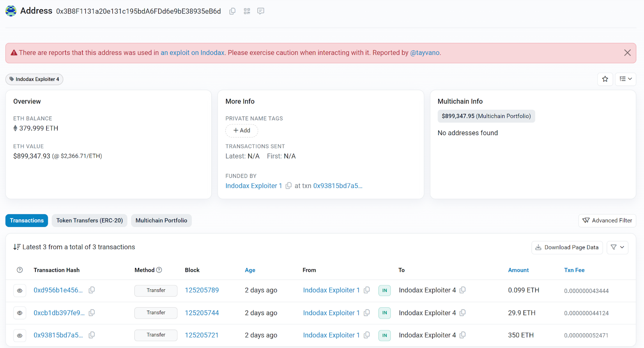The image size is (644, 348).
Task: Open the @tayvano reporter link
Action: pyautogui.click(x=425, y=53)
